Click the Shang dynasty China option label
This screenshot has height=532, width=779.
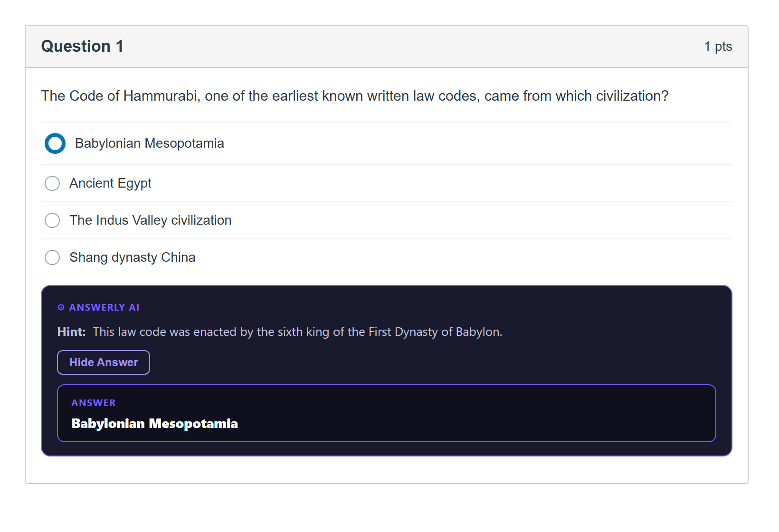(133, 257)
